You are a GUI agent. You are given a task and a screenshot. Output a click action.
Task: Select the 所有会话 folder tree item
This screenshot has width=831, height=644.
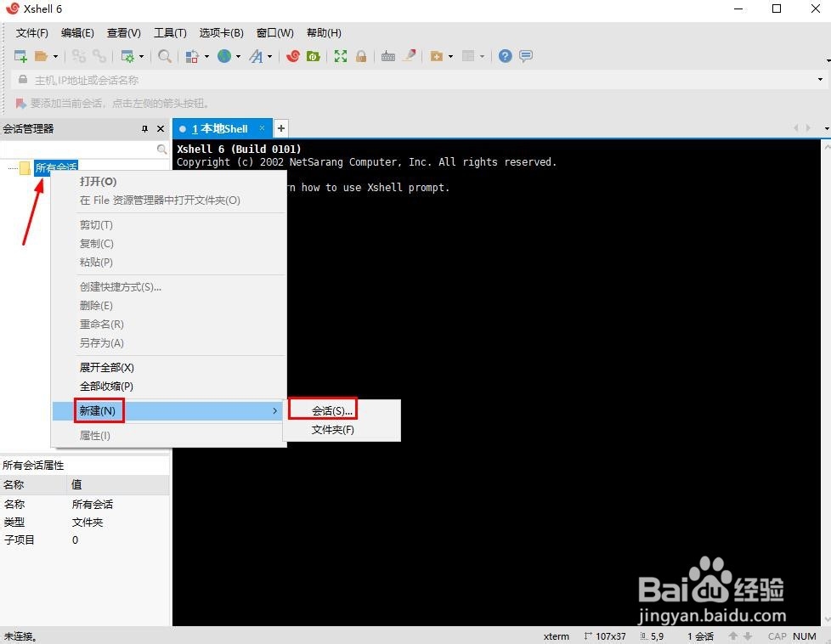pyautogui.click(x=56, y=168)
